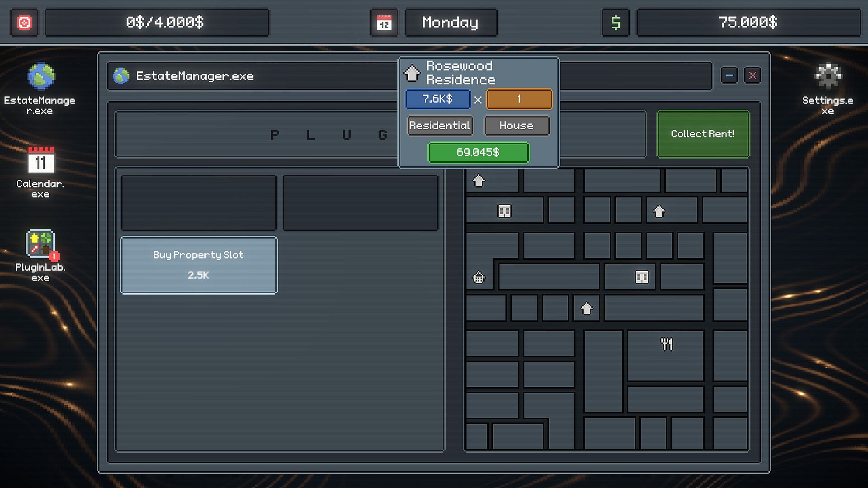
Task: Select the first empty property slot
Action: 198,203
